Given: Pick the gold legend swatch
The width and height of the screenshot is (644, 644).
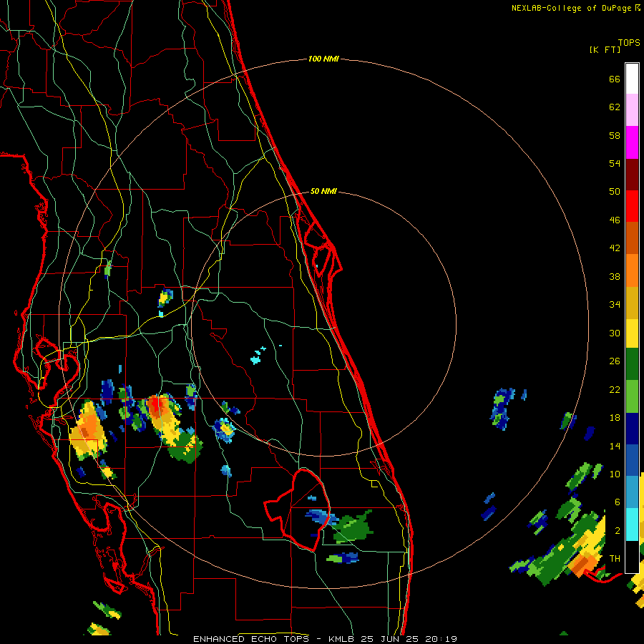Looking at the screenshot, I should tap(632, 302).
